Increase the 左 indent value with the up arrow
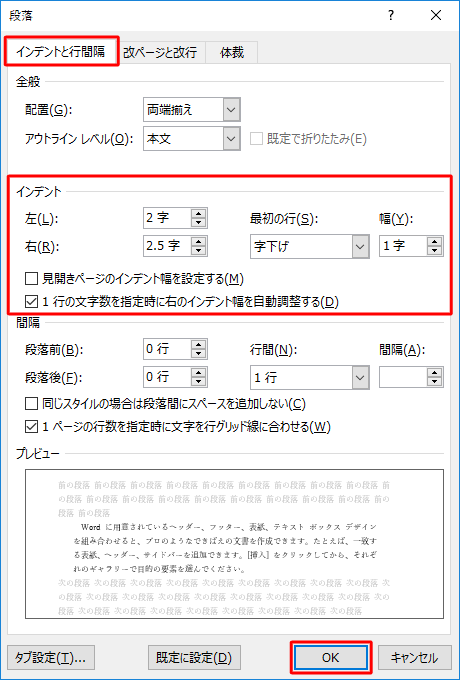The image size is (460, 680). click(x=199, y=213)
